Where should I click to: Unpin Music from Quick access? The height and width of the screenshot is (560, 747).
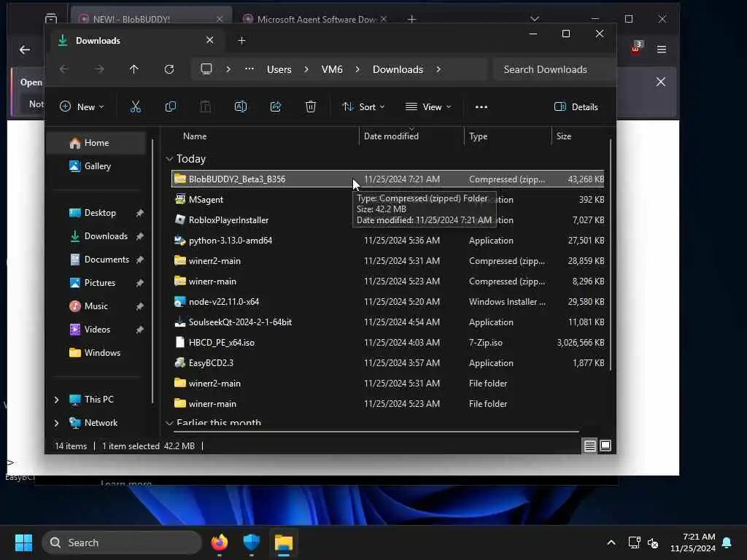[139, 306]
